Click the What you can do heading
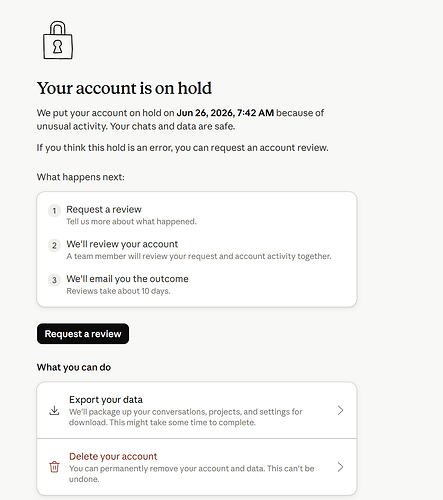Viewport: 443px width, 500px height. pyautogui.click(x=74, y=367)
